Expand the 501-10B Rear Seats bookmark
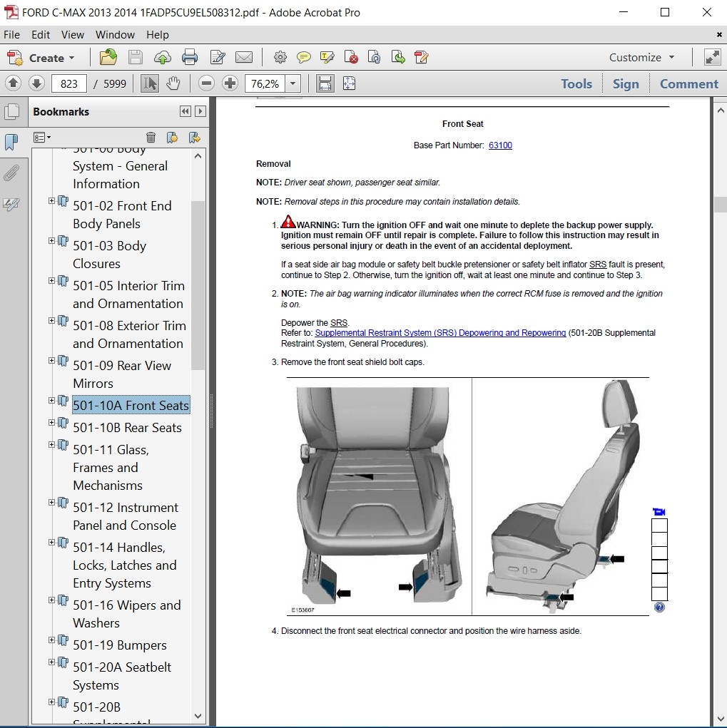The image size is (727, 728). [52, 423]
